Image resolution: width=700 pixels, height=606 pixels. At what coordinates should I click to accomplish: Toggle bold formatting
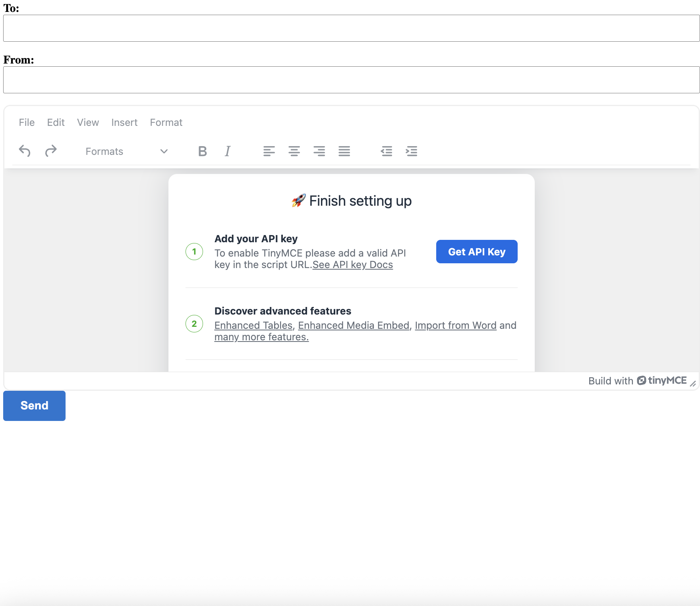pos(202,151)
